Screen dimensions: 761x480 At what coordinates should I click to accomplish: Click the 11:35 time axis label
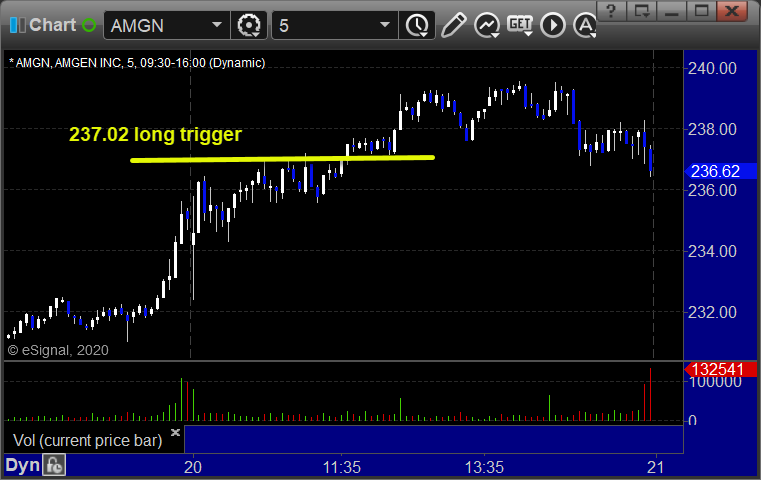[x=342, y=467]
